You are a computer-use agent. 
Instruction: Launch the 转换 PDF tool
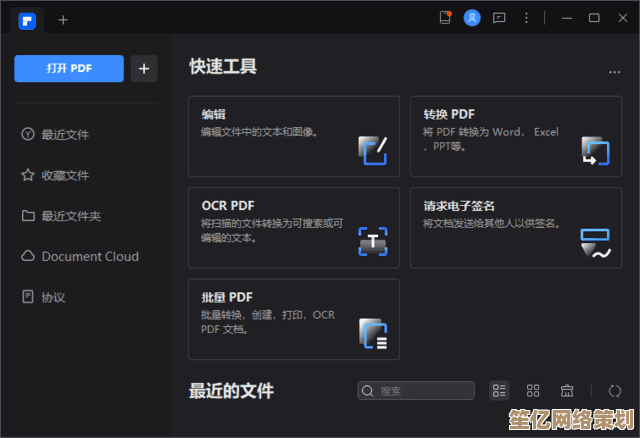[x=516, y=136]
